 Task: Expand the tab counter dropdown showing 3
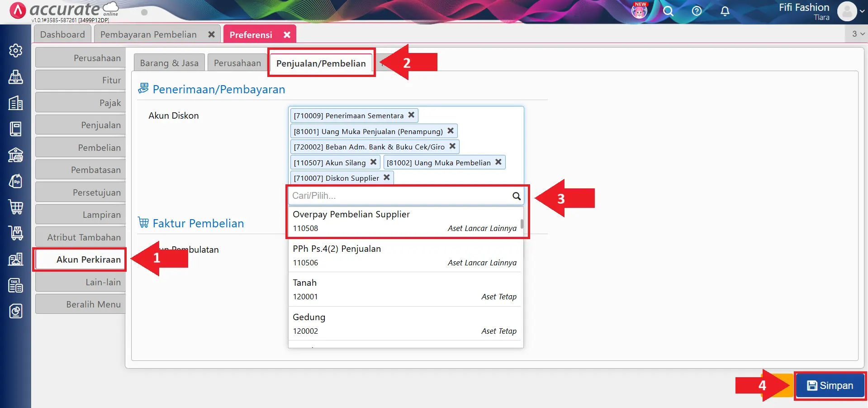coord(858,34)
